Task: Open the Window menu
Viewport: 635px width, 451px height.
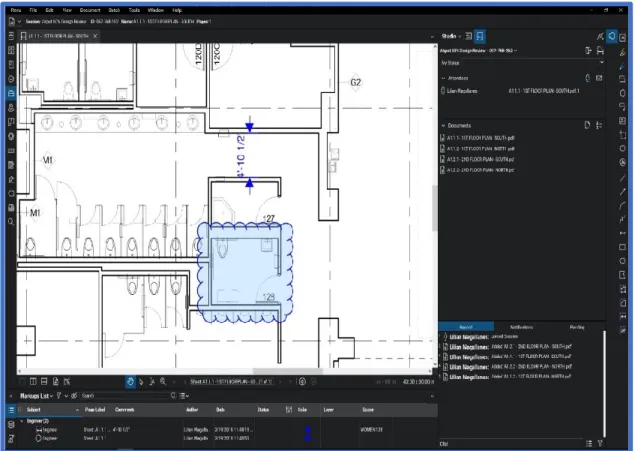Action: [156, 10]
